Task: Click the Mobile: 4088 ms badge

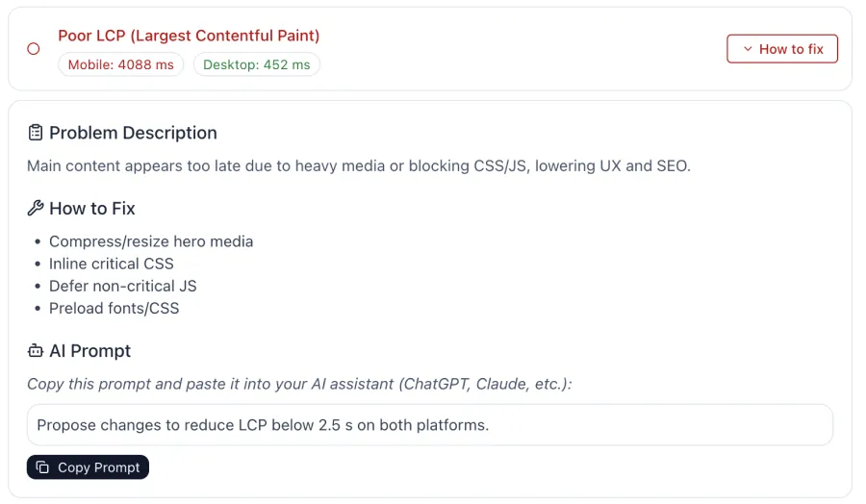Action: click(x=121, y=64)
